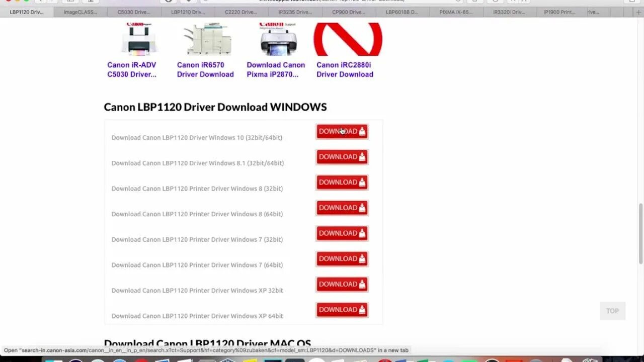Image resolution: width=644 pixels, height=362 pixels.
Task: Download the Windows 10 (32bit/64bit) driver
Action: pos(342,131)
